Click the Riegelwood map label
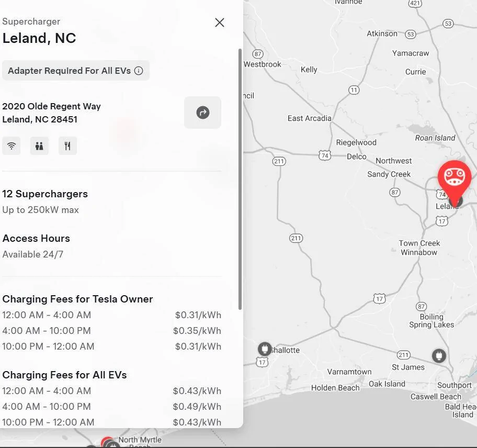477x448 pixels. [x=356, y=142]
